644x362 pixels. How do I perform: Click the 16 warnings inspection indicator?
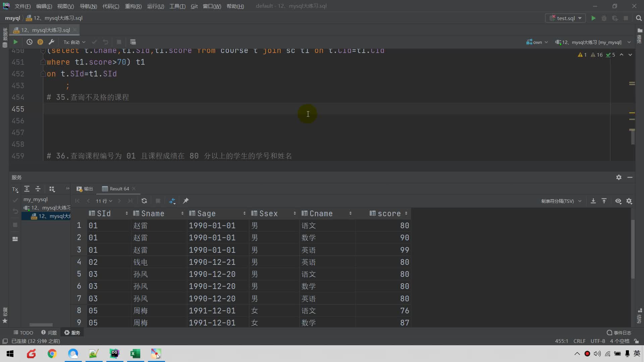[x=596, y=55]
